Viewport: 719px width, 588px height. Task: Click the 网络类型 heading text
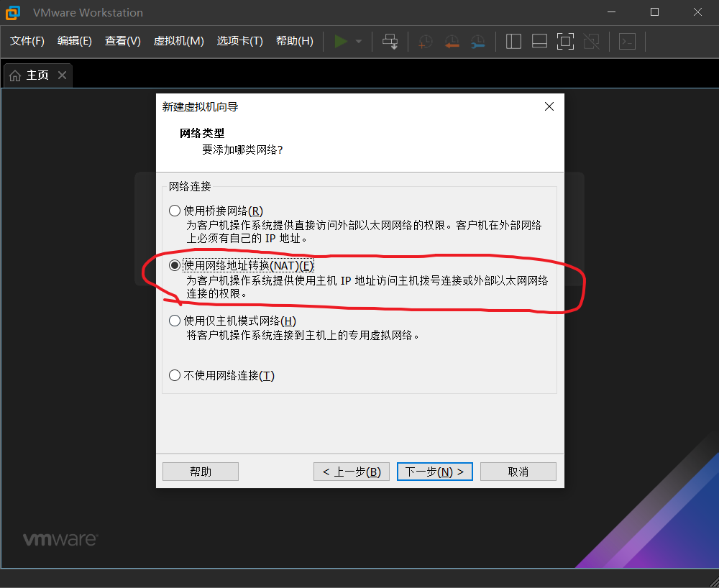(202, 134)
